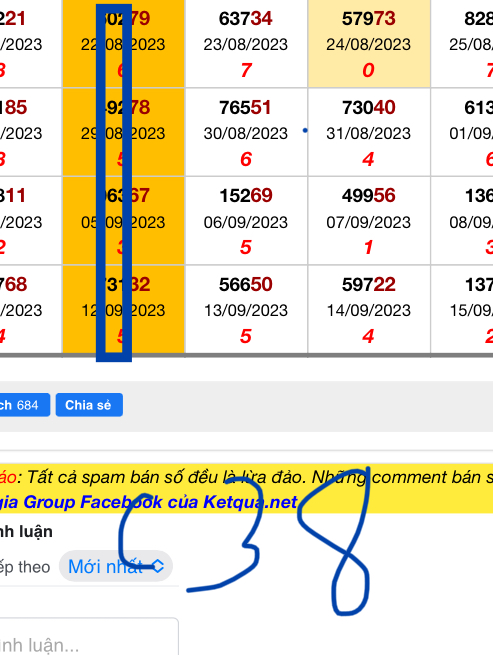The height and width of the screenshot is (655, 493).
Task: Click the Like button showing 684
Action: [24, 405]
